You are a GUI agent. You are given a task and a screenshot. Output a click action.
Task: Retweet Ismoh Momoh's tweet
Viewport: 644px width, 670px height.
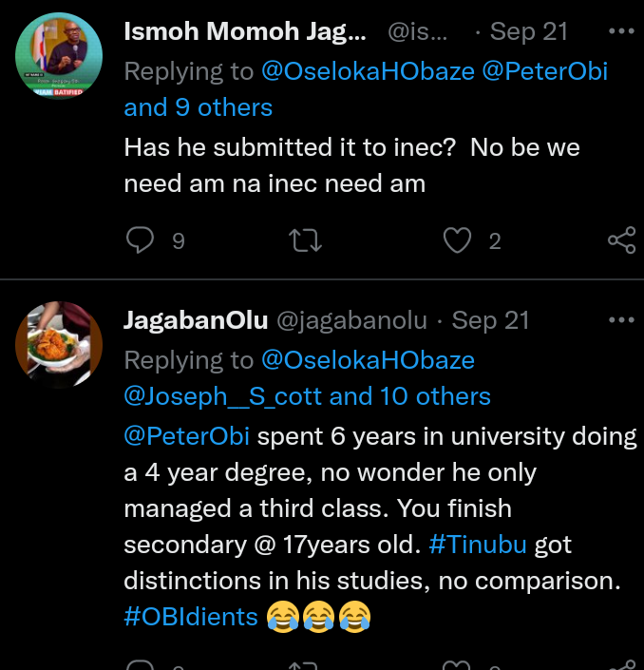tap(306, 241)
